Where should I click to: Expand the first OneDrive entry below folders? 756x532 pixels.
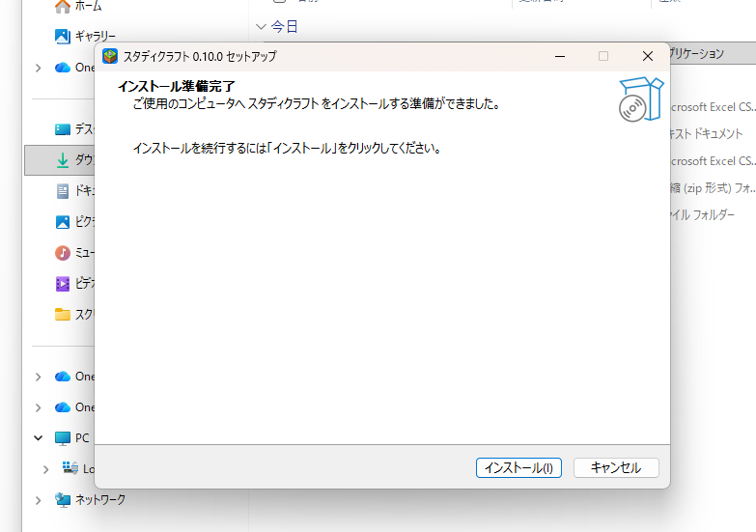(38, 377)
